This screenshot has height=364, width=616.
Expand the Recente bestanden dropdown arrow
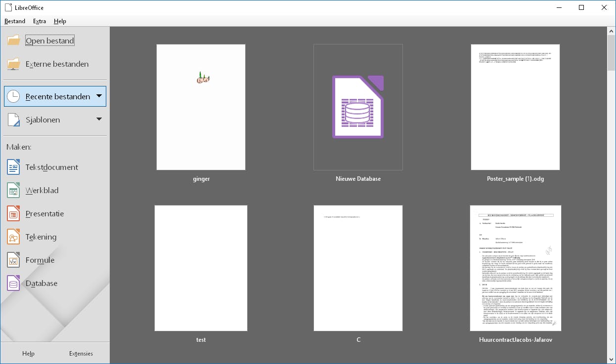click(99, 96)
